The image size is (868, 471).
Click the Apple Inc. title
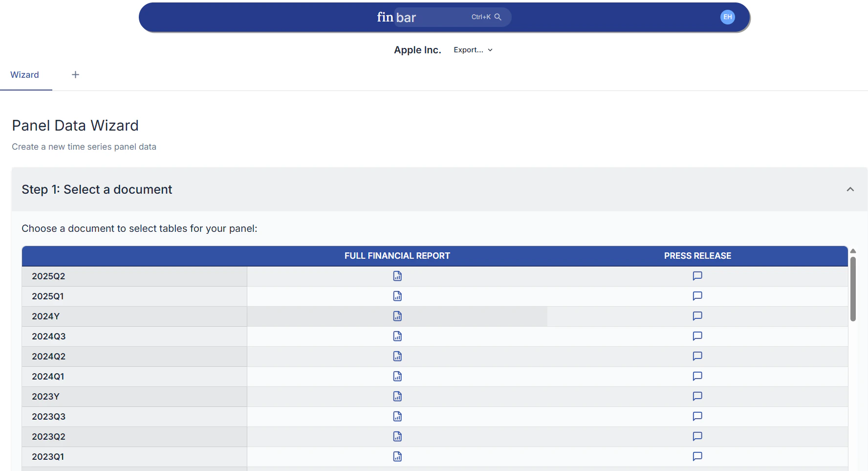pyautogui.click(x=417, y=50)
